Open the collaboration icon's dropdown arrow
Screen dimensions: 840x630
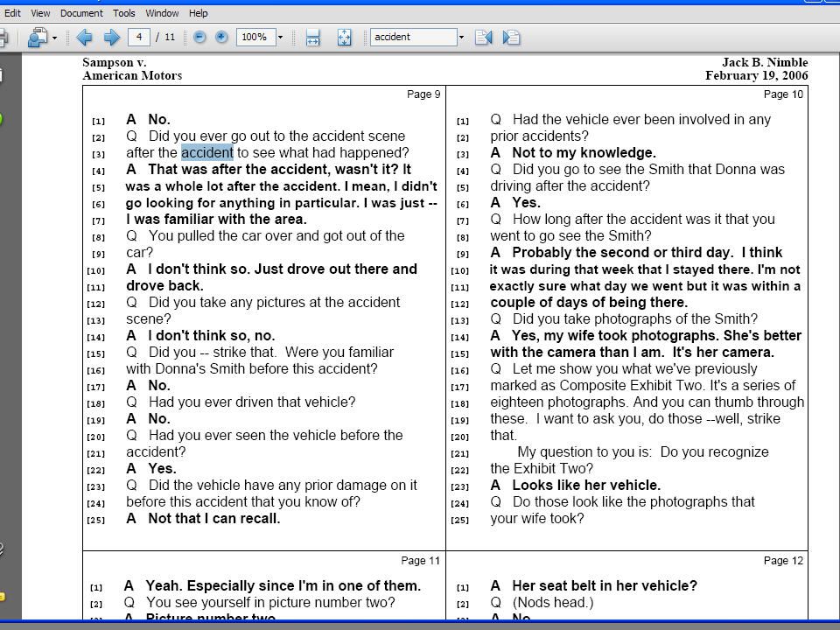[x=54, y=38]
